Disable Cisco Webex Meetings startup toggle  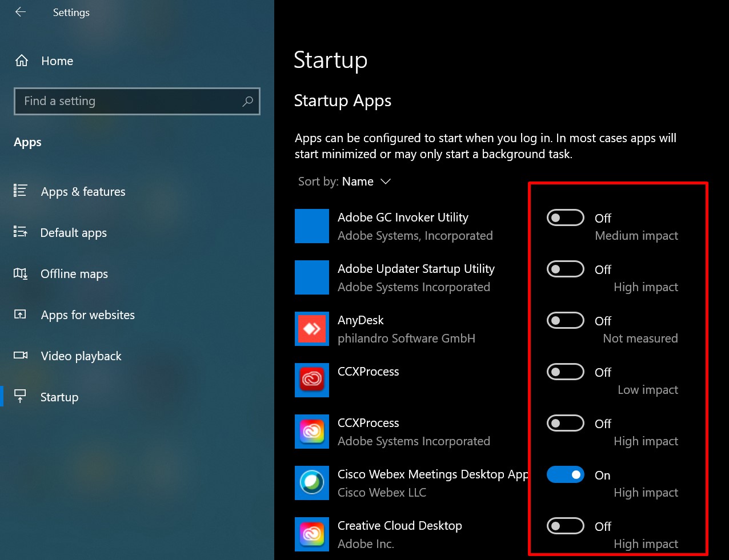coord(566,474)
